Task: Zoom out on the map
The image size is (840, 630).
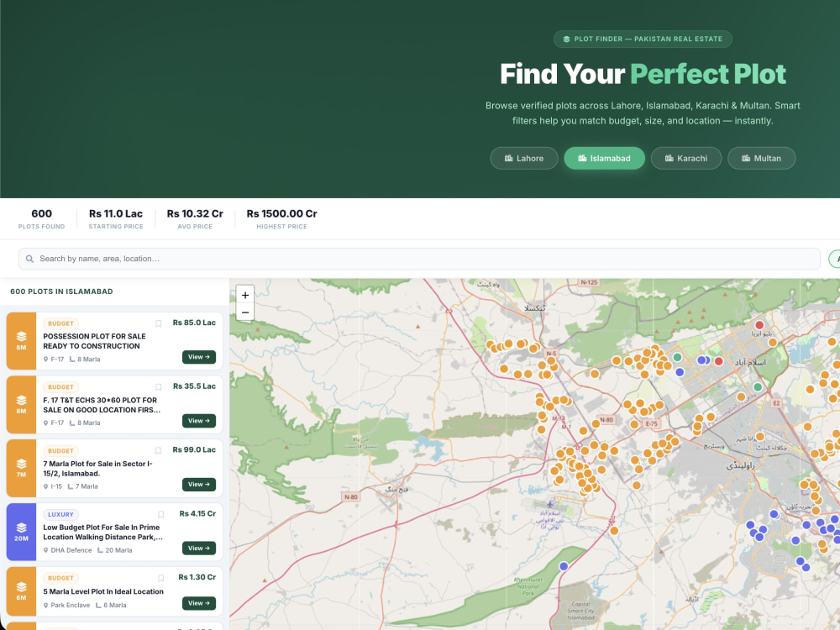Action: tap(244, 312)
